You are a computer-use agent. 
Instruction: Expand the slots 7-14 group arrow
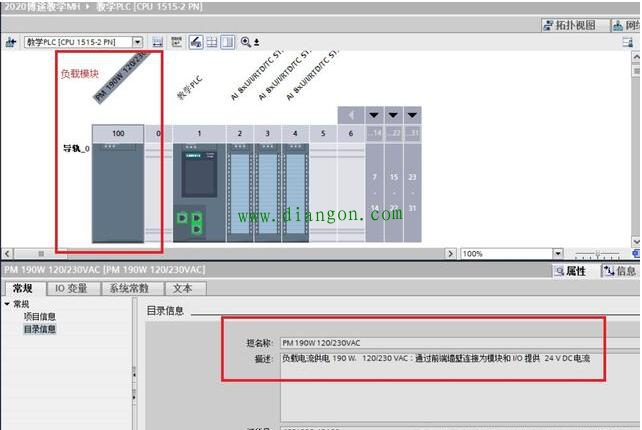(374, 115)
